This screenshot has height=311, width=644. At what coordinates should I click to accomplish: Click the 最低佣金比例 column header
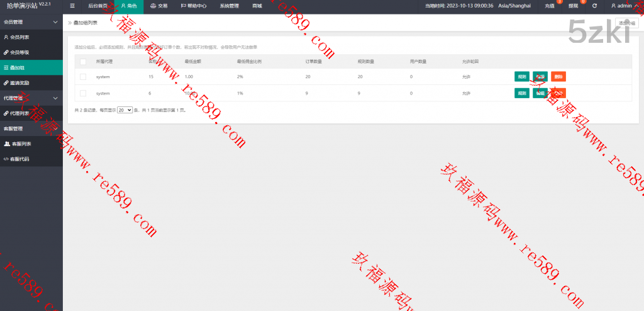point(249,62)
